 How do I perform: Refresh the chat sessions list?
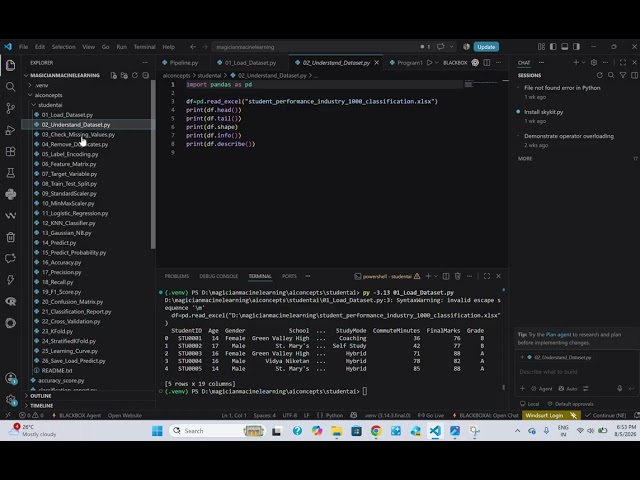click(599, 75)
